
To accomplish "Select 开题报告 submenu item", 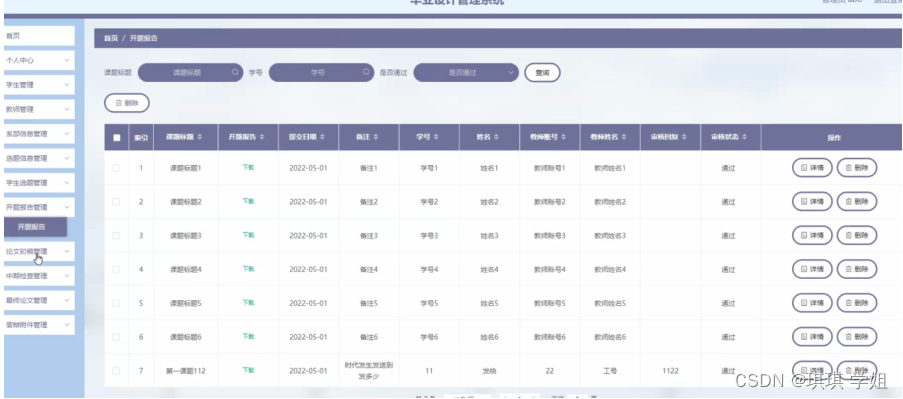I will [36, 227].
